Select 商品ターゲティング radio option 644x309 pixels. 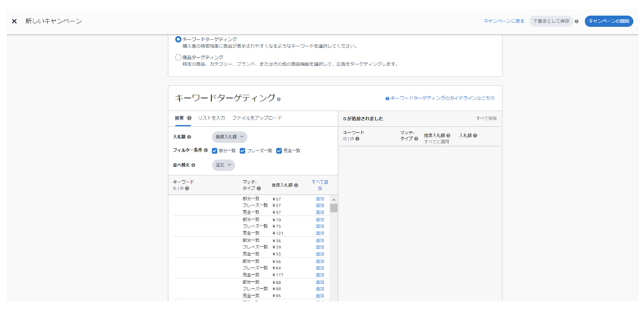point(178,58)
